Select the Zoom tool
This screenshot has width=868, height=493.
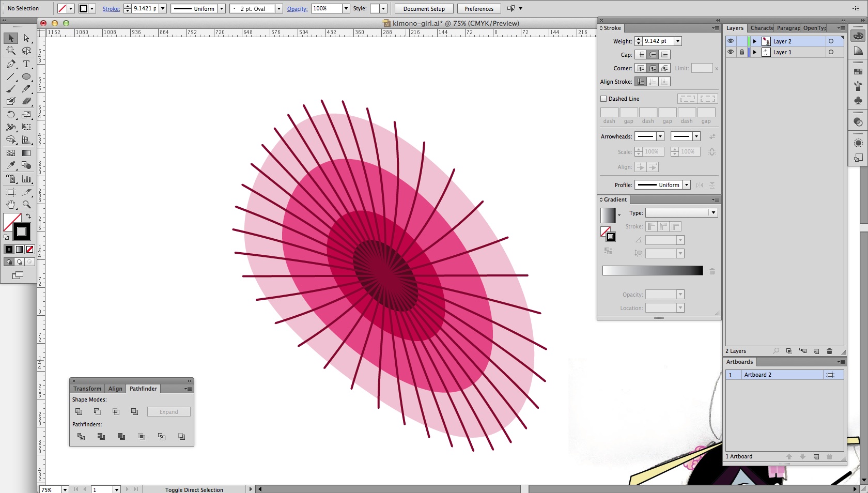click(26, 205)
